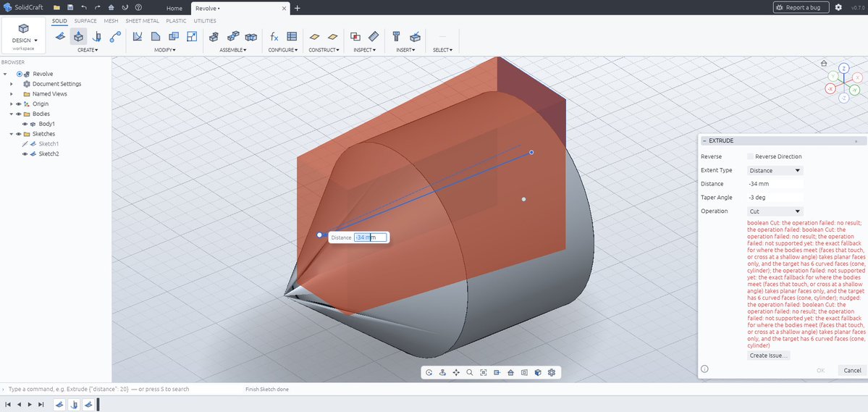This screenshot has width=868, height=412.
Task: Click the Taper Angle input field
Action: tap(775, 197)
